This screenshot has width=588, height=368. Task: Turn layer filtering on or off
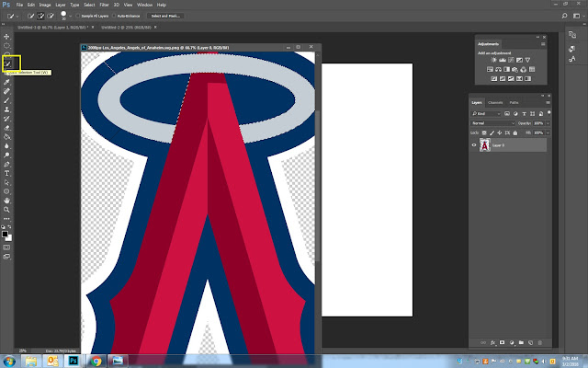tap(549, 113)
